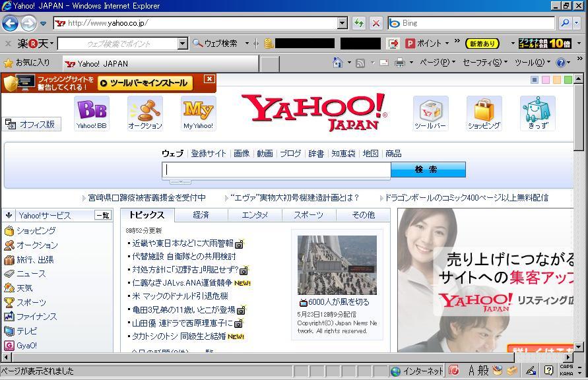Click the IME 般 conversion mode indicator
588x380 pixels.
pos(483,371)
